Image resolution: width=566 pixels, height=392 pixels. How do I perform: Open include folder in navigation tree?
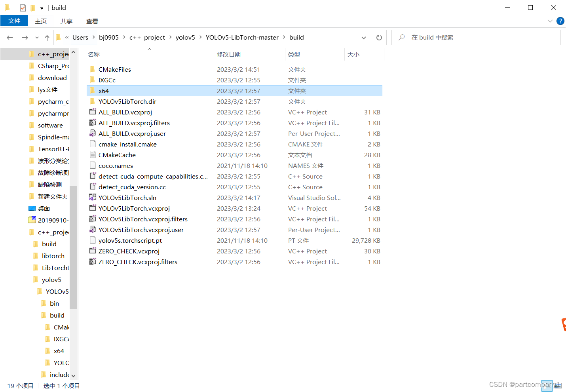(x=59, y=375)
